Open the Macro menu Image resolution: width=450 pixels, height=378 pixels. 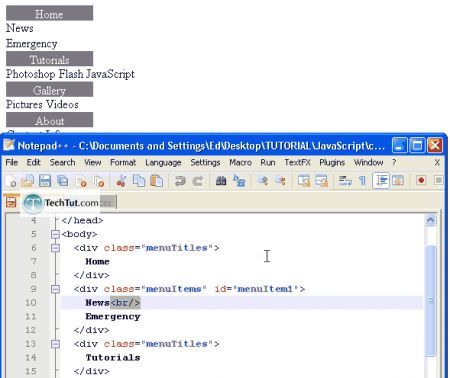coord(240,162)
